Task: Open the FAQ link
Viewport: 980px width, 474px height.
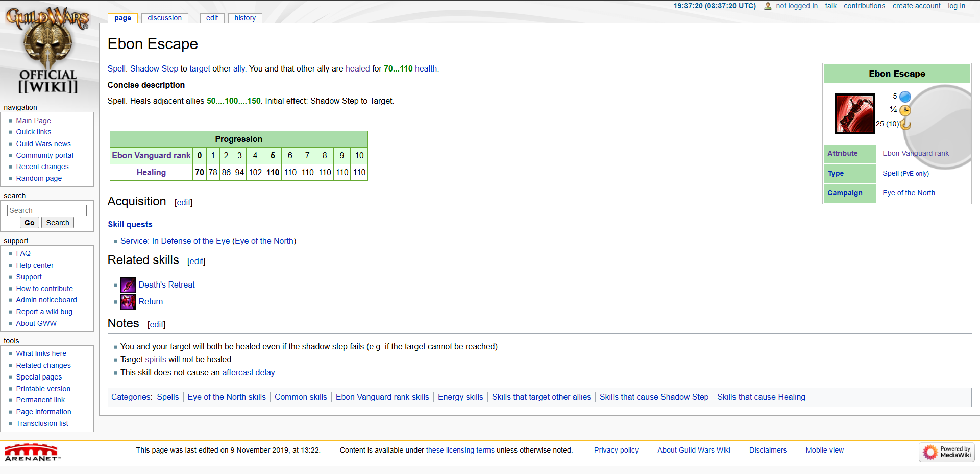Action: 23,253
